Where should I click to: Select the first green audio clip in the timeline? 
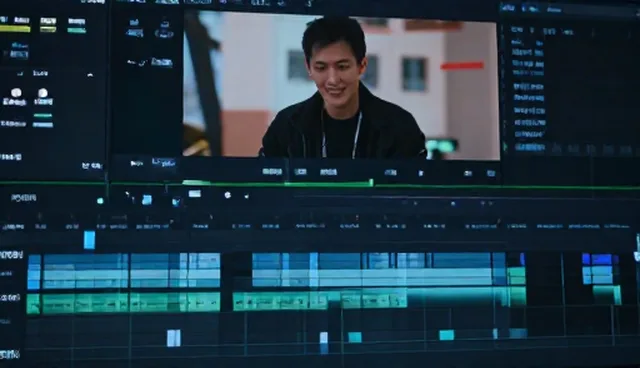(x=33, y=304)
